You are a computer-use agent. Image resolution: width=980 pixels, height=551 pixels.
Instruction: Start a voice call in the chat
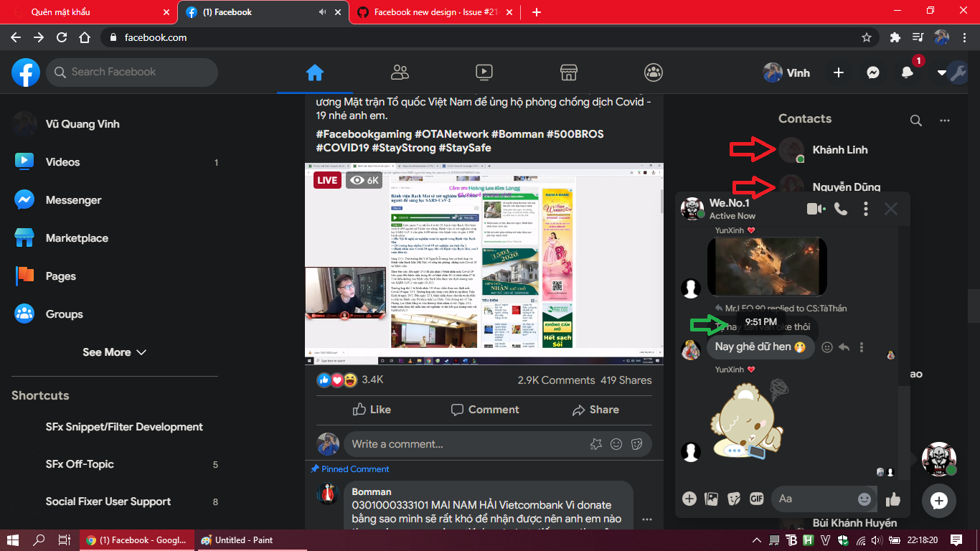[839, 207]
